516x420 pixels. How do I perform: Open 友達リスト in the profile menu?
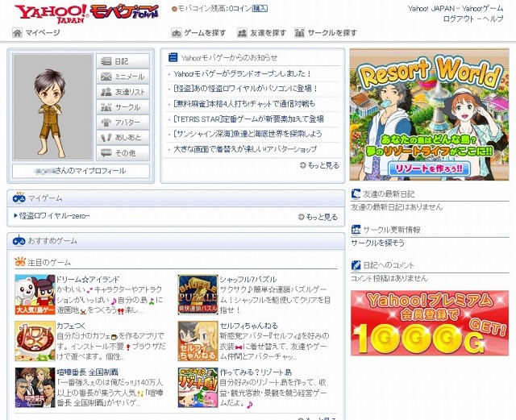coord(123,92)
